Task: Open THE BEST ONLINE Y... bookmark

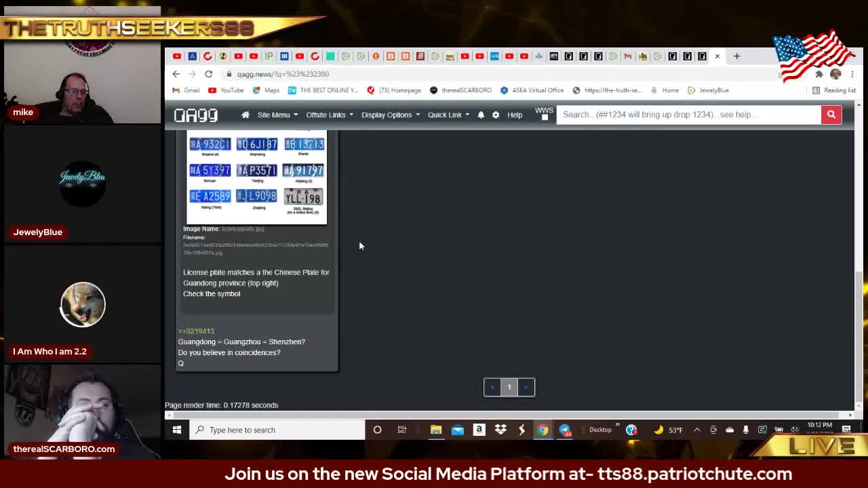Action: pyautogui.click(x=323, y=90)
